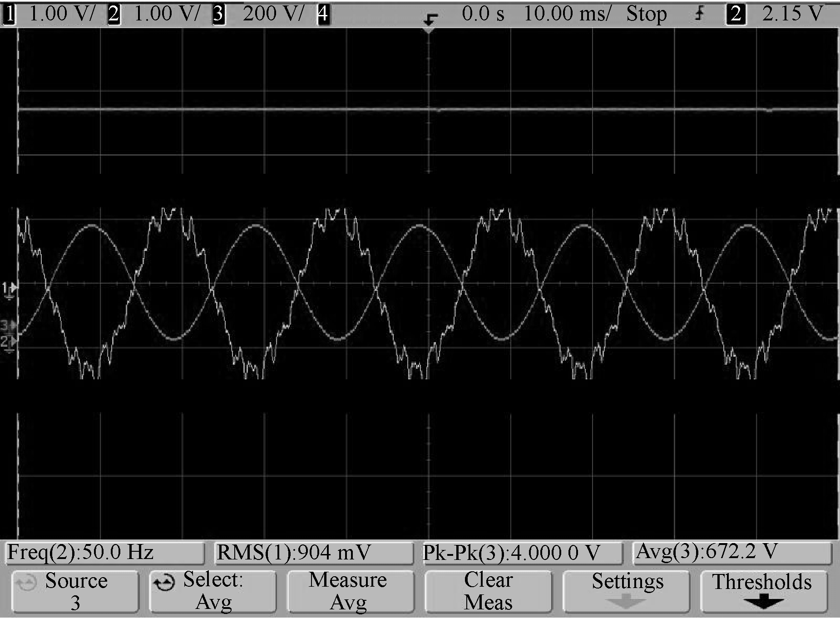Screen dimensions: 840x618
Task: Open the Source 3 softkey selector
Action: pos(75,592)
